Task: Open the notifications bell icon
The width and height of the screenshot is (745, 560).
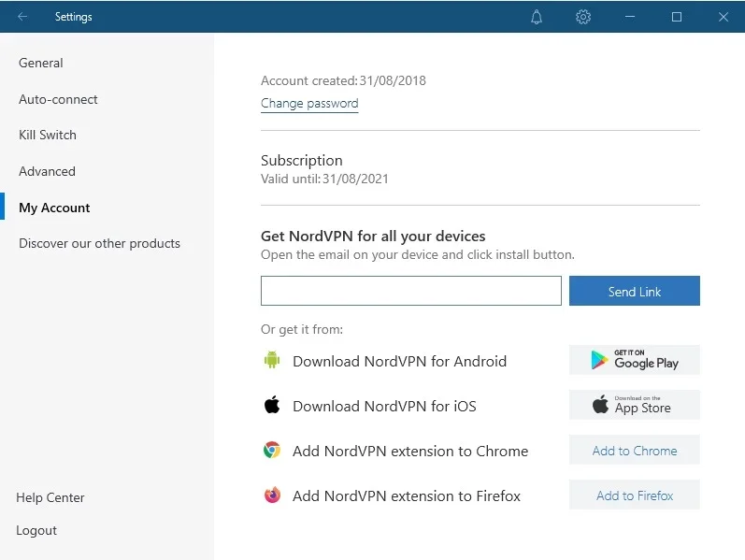Action: [x=537, y=17]
